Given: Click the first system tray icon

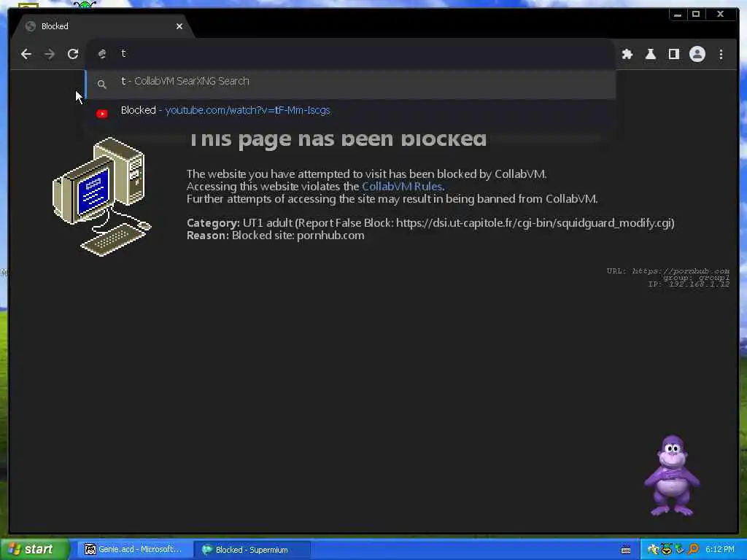Looking at the screenshot, I should coord(653,550).
